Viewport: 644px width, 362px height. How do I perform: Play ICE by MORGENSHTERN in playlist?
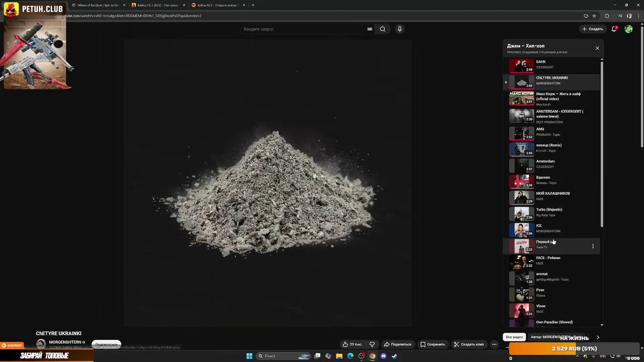[552, 230]
